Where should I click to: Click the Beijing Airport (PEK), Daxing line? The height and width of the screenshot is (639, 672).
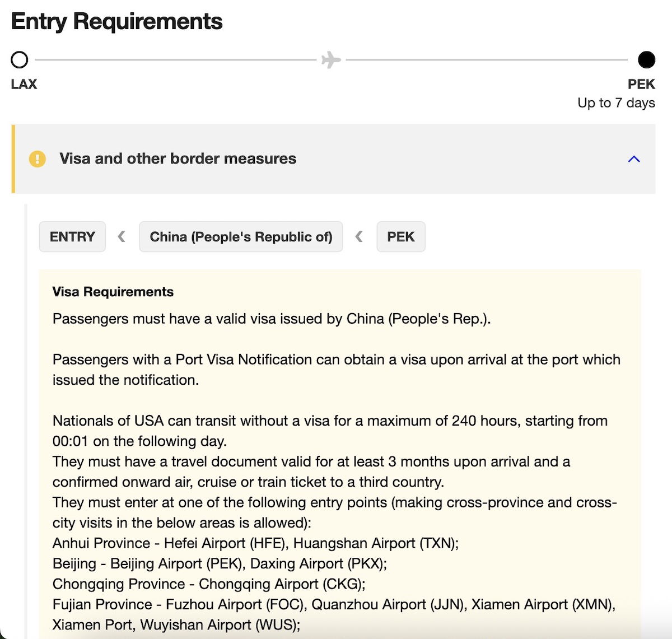click(x=220, y=563)
